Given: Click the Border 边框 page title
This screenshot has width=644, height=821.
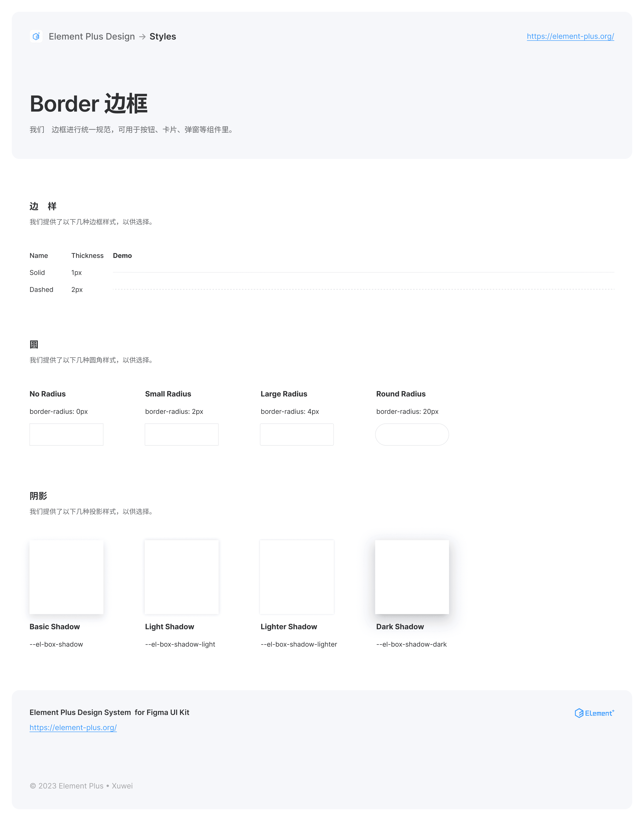Looking at the screenshot, I should click(x=89, y=104).
